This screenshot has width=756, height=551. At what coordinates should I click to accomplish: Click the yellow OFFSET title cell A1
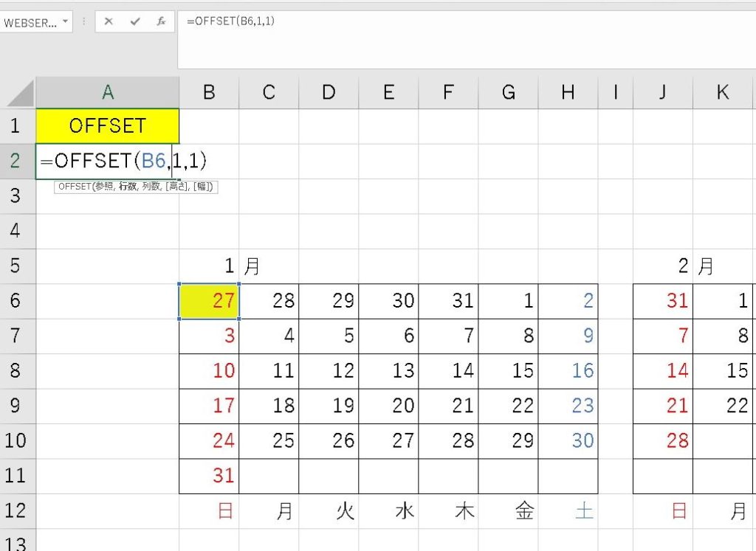pyautogui.click(x=107, y=125)
